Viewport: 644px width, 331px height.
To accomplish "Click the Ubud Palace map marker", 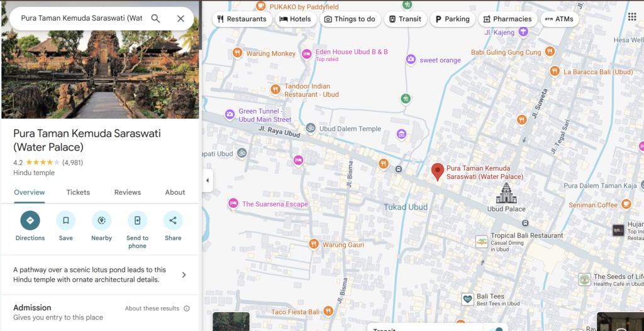I will click(x=506, y=193).
